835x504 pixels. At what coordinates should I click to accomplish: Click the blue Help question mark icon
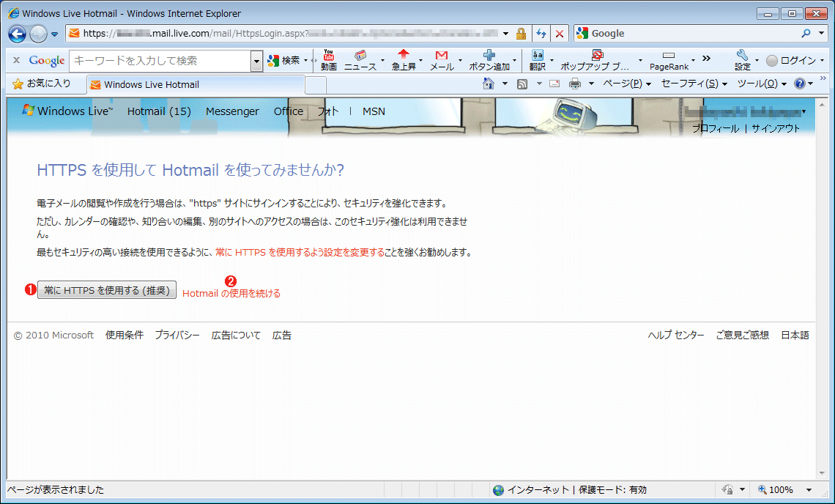799,84
